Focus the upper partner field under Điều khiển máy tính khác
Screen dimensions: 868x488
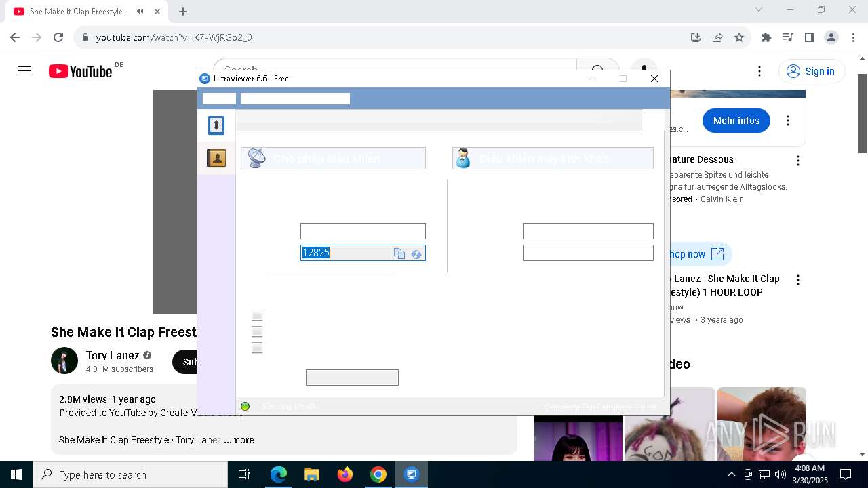pos(588,231)
